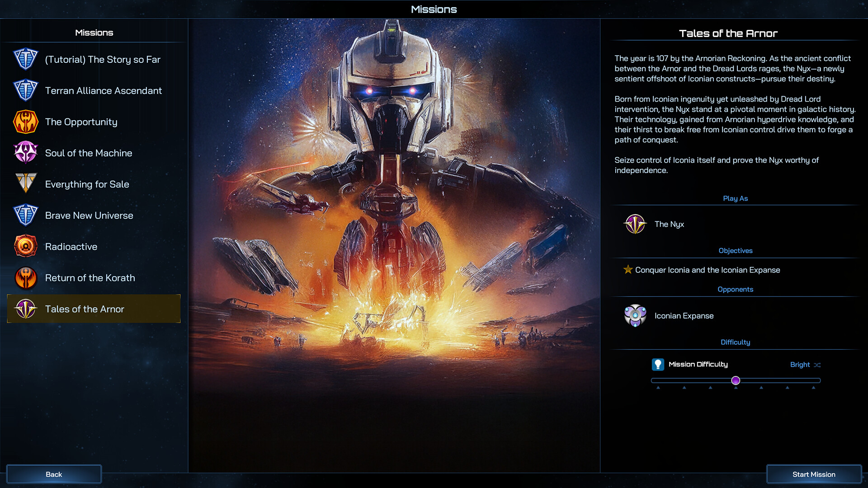868x488 pixels.
Task: Click the Tutorial mission shield icon
Action: point(26,59)
